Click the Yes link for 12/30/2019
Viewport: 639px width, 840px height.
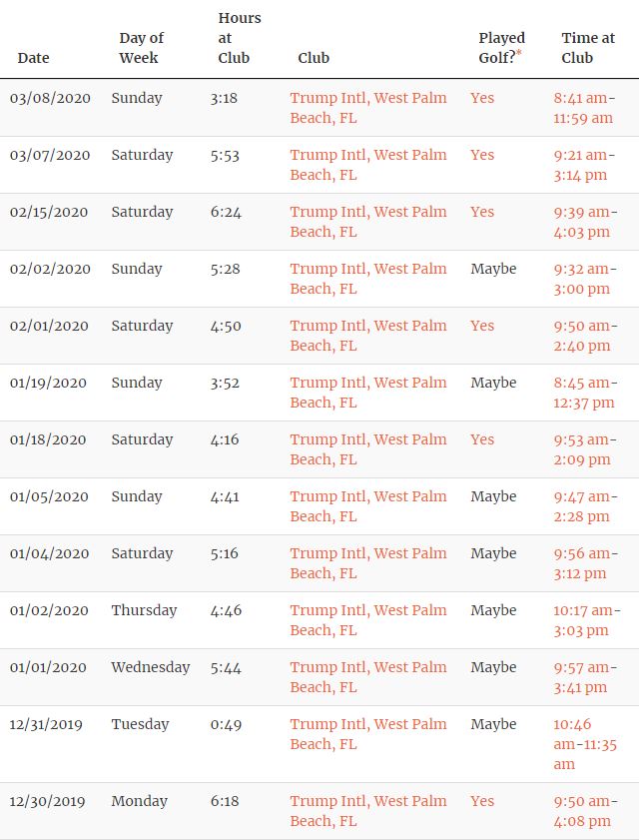coord(482,801)
